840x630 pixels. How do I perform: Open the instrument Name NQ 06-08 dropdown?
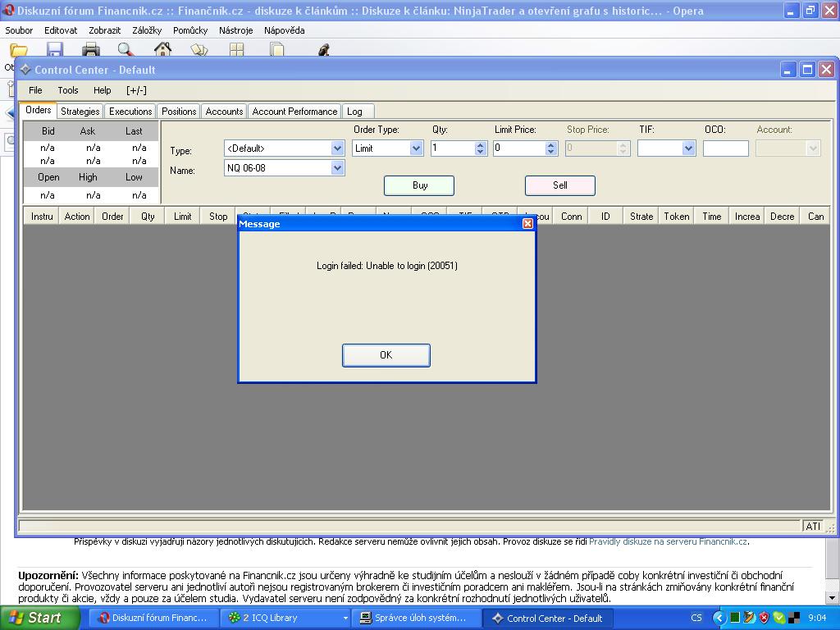pos(337,168)
